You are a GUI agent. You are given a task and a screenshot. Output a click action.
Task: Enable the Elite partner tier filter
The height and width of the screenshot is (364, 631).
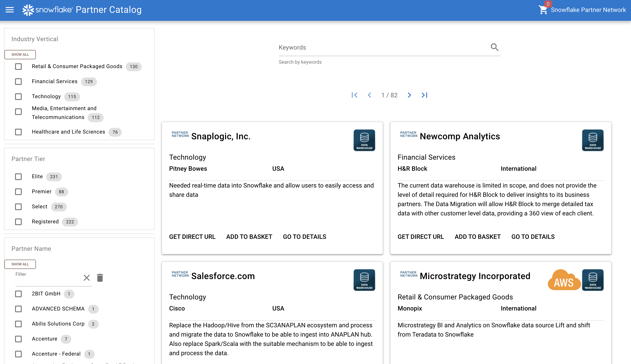point(18,177)
